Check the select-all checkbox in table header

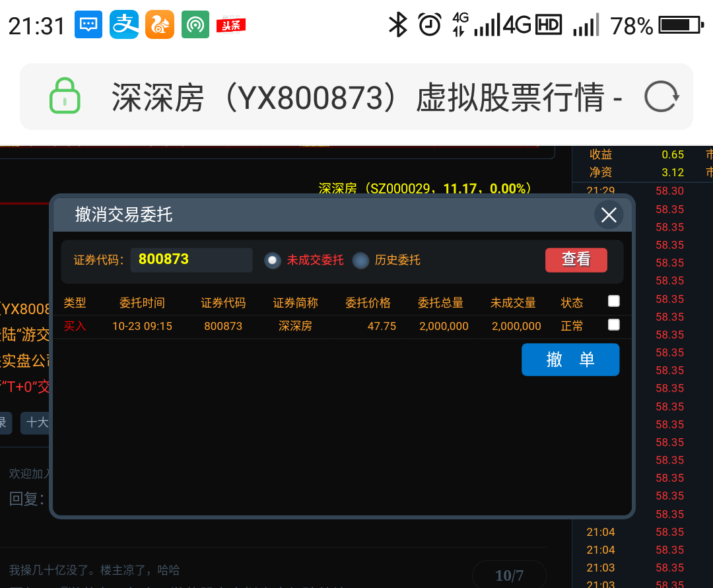(614, 301)
